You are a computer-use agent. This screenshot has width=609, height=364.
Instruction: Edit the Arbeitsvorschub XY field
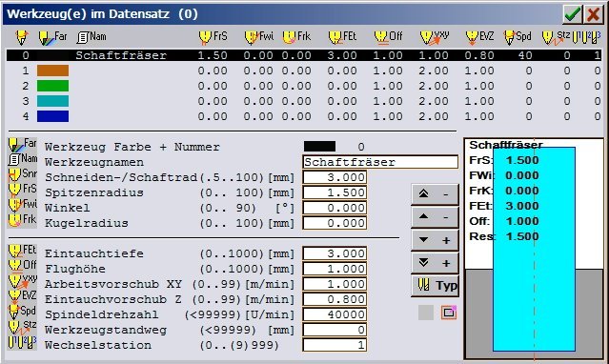coord(335,284)
